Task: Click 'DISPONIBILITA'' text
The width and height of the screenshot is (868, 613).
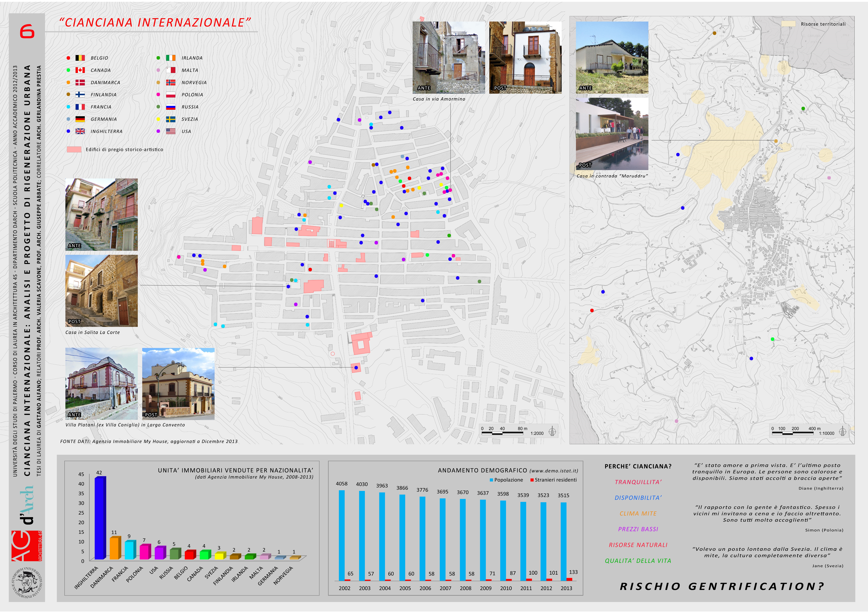Action: tap(638, 498)
